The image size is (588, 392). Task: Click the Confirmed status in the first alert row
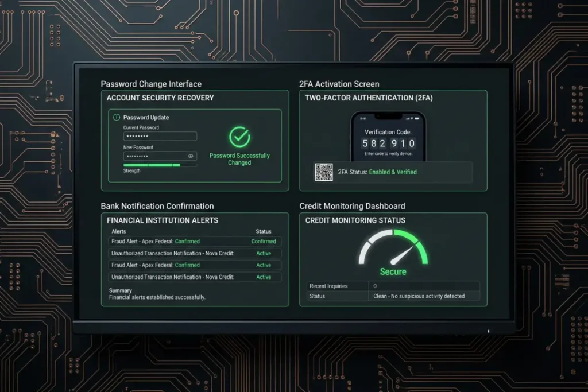[x=264, y=242]
